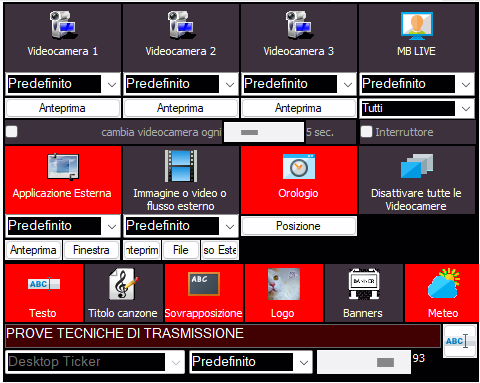Click the ticker speed slider showing 93

364,362
